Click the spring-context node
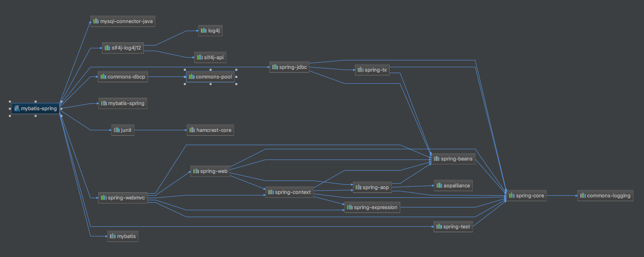The image size is (644, 257). click(290, 192)
